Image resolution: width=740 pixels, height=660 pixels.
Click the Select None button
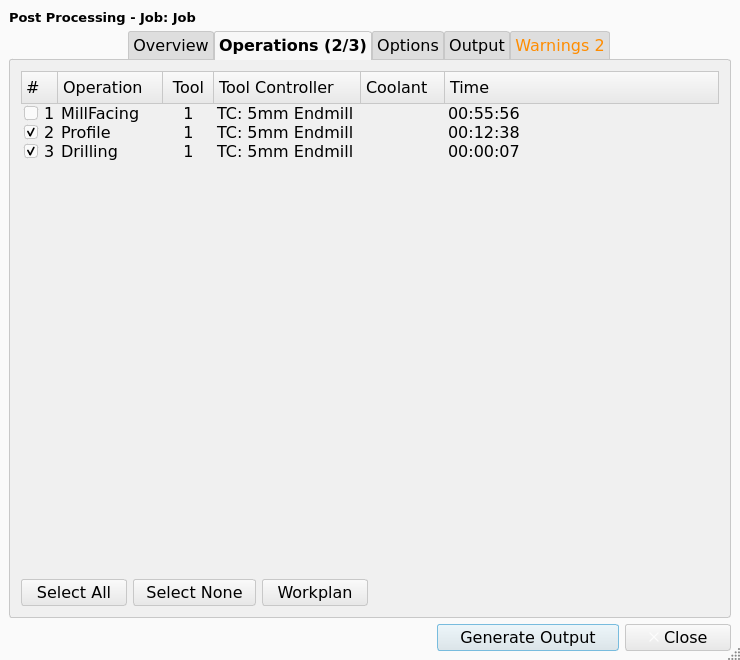(x=194, y=592)
